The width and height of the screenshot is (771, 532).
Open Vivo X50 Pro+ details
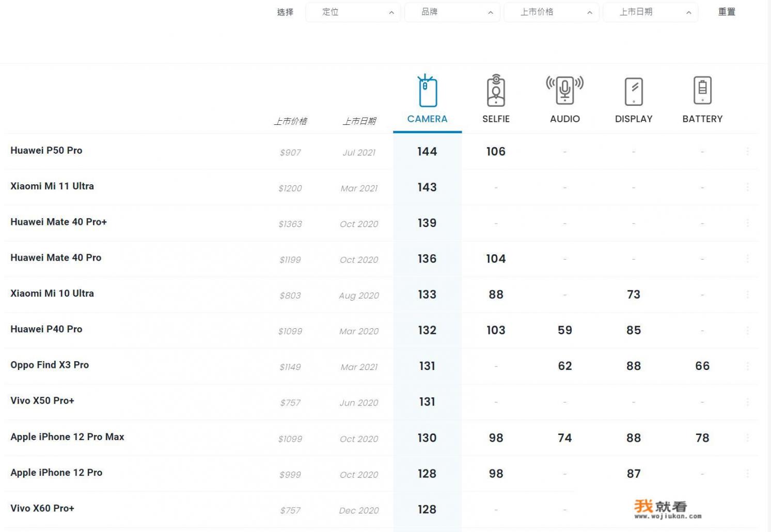42,400
